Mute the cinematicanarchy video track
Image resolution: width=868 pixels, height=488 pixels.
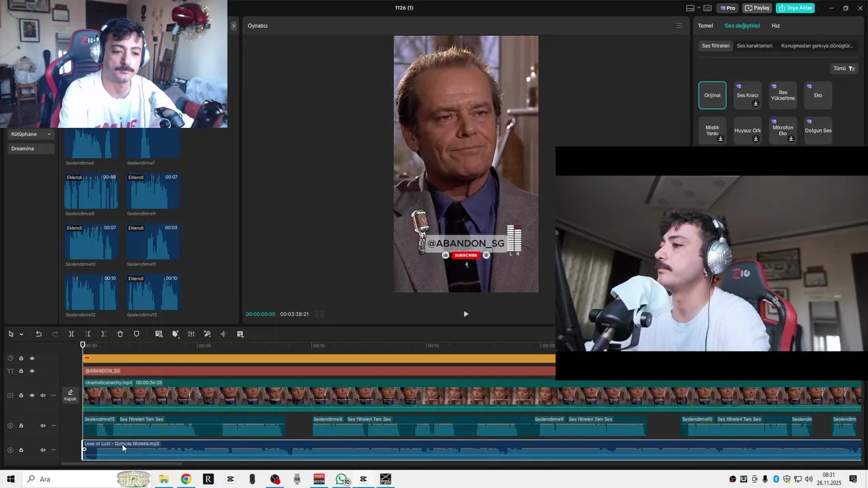pyautogui.click(x=43, y=395)
